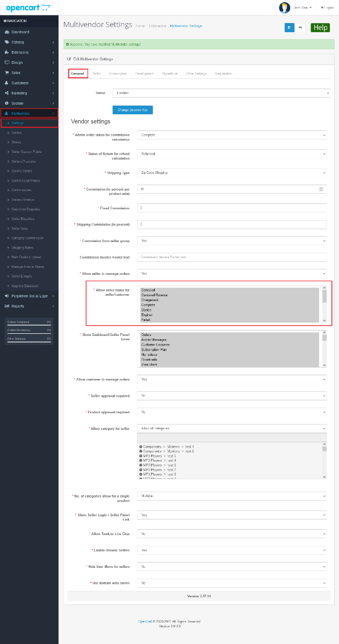Click the order status list scrollbar

(x=324, y=304)
